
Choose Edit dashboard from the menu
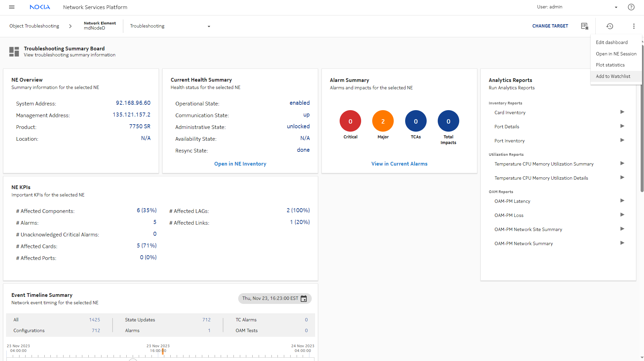611,42
